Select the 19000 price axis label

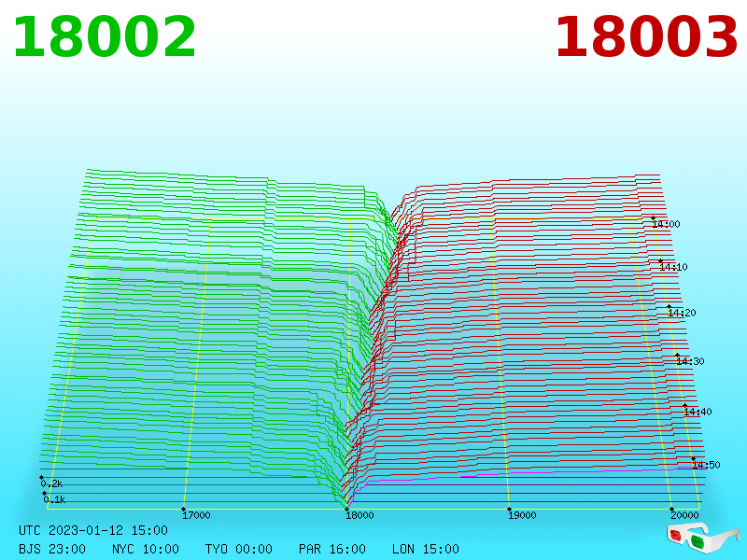pos(522,515)
